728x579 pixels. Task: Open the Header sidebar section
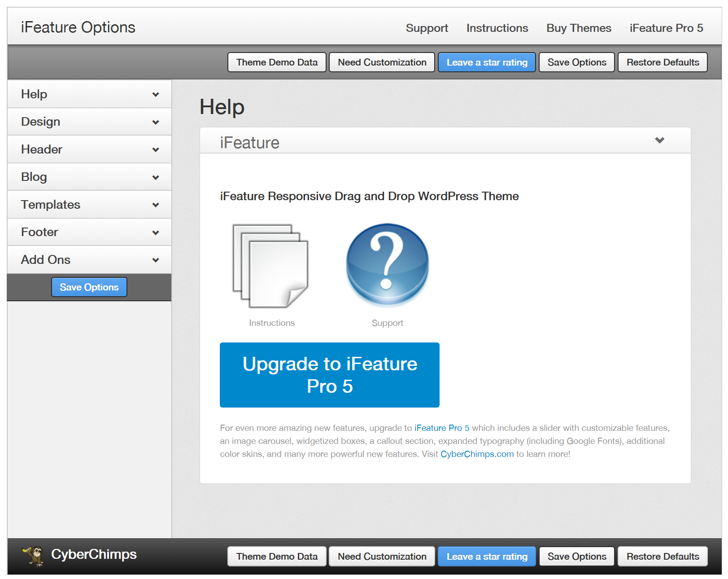point(89,149)
